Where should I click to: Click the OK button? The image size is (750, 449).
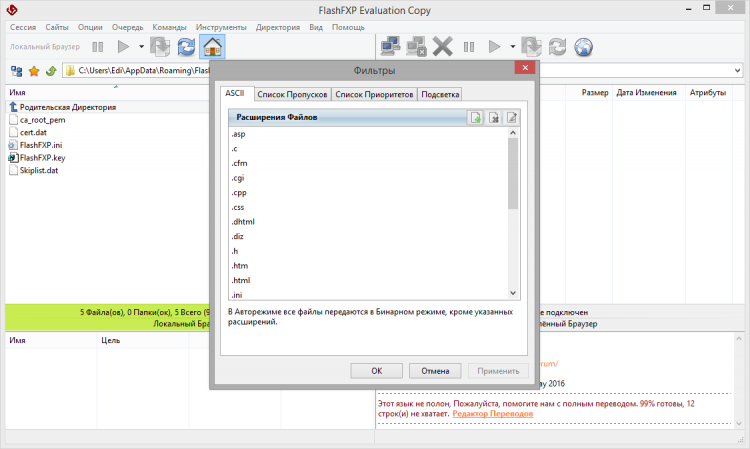point(376,371)
